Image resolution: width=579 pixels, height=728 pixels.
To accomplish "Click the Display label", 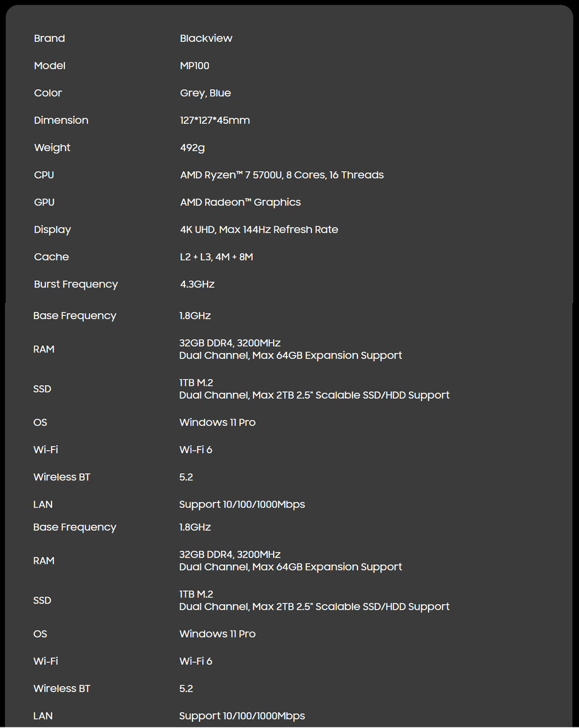I will point(52,229).
